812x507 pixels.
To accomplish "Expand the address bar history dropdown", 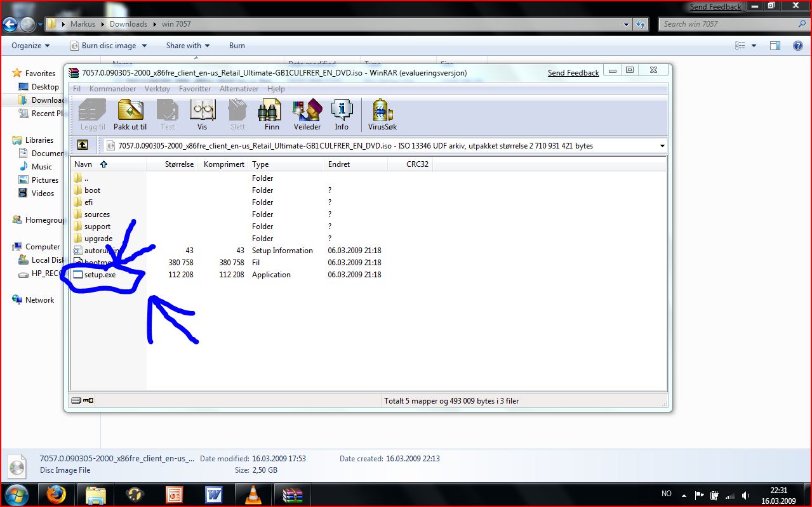I will [x=627, y=24].
